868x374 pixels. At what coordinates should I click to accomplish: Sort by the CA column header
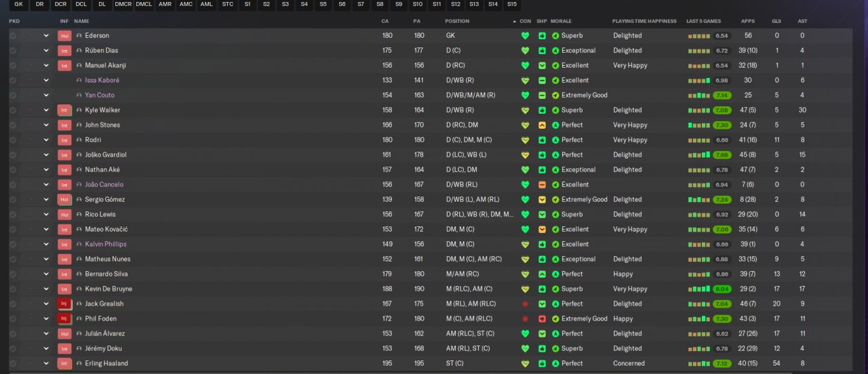[385, 21]
